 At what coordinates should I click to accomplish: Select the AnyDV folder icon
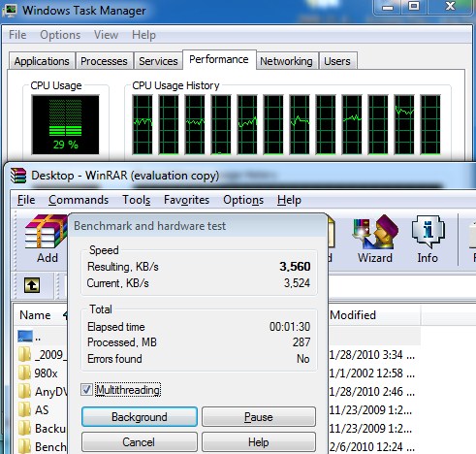[24, 392]
